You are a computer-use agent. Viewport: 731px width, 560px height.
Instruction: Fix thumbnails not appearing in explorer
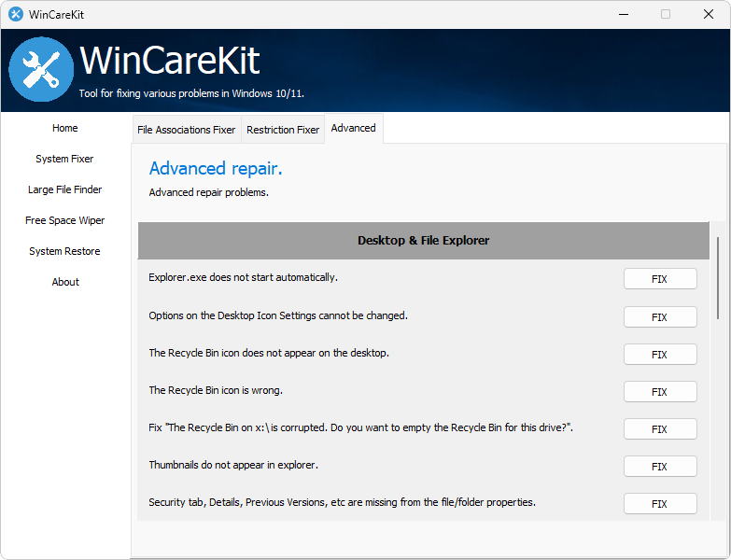coord(660,467)
